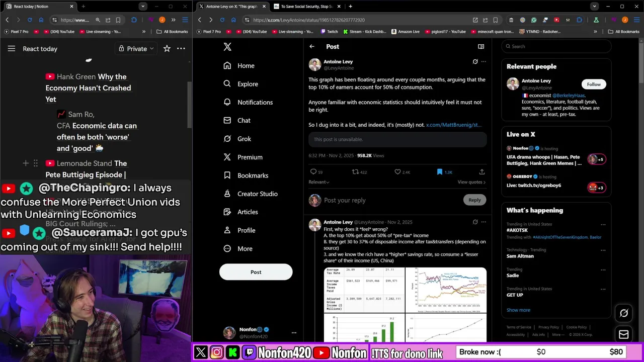Go to Home in X sidebar

(239, 66)
